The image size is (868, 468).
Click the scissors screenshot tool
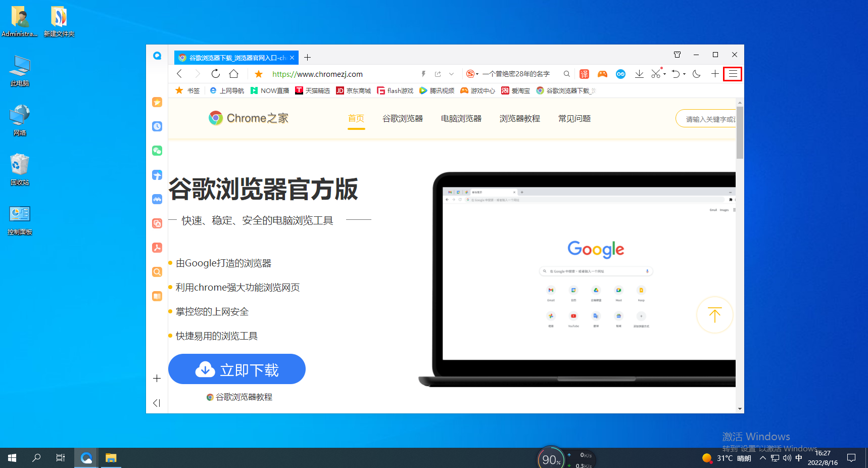(656, 74)
